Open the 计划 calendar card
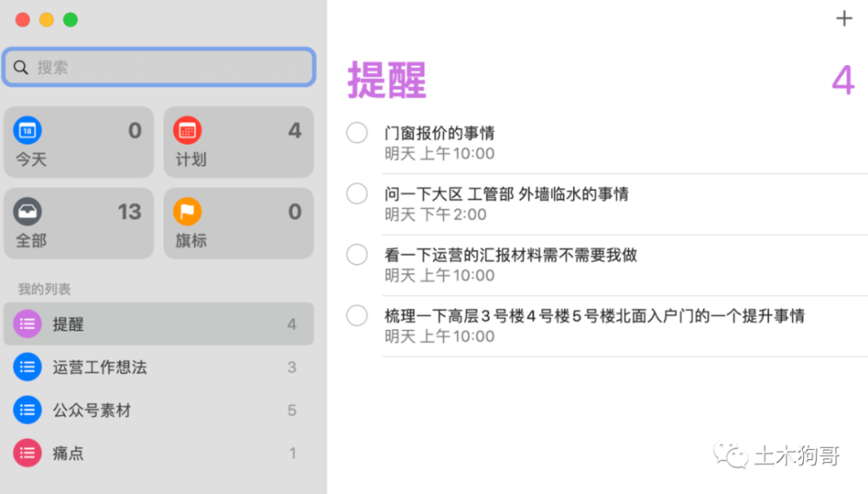This screenshot has height=494, width=868. [x=239, y=142]
